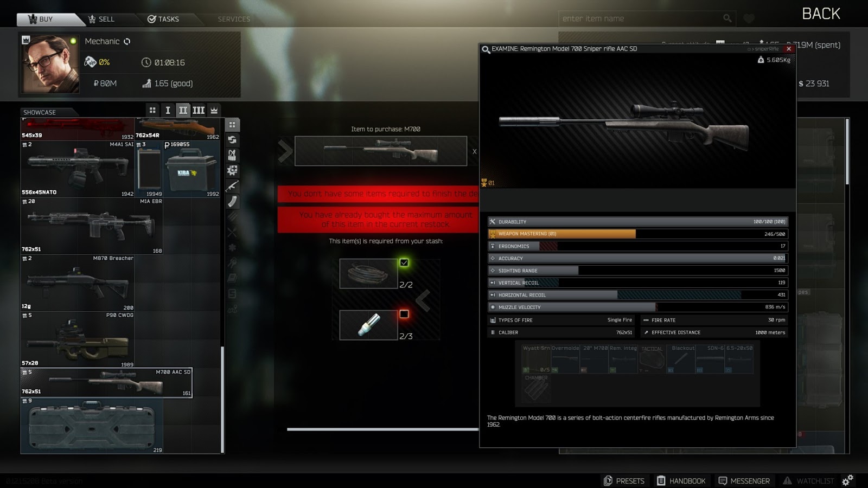
Task: Switch to the SELL tab
Action: (101, 19)
